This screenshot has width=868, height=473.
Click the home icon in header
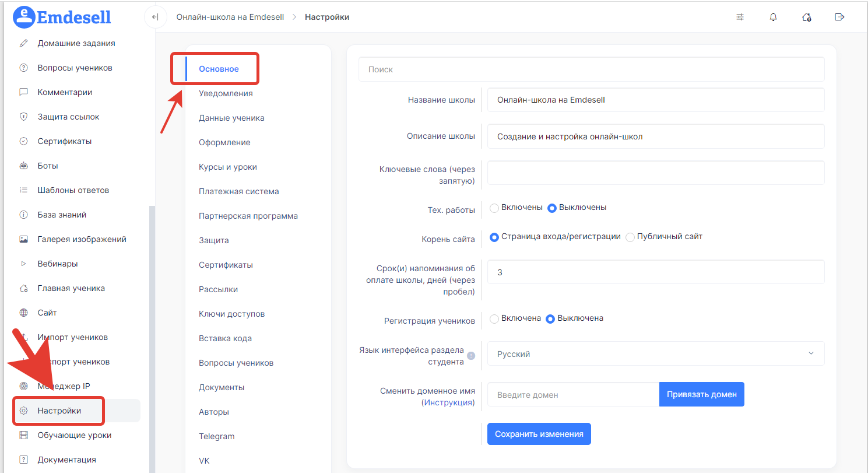807,17
